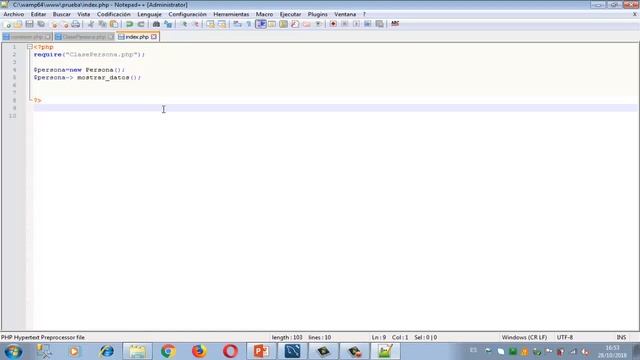This screenshot has height=360, width=640.
Task: Click the macro Playback icon
Action: 356,24
